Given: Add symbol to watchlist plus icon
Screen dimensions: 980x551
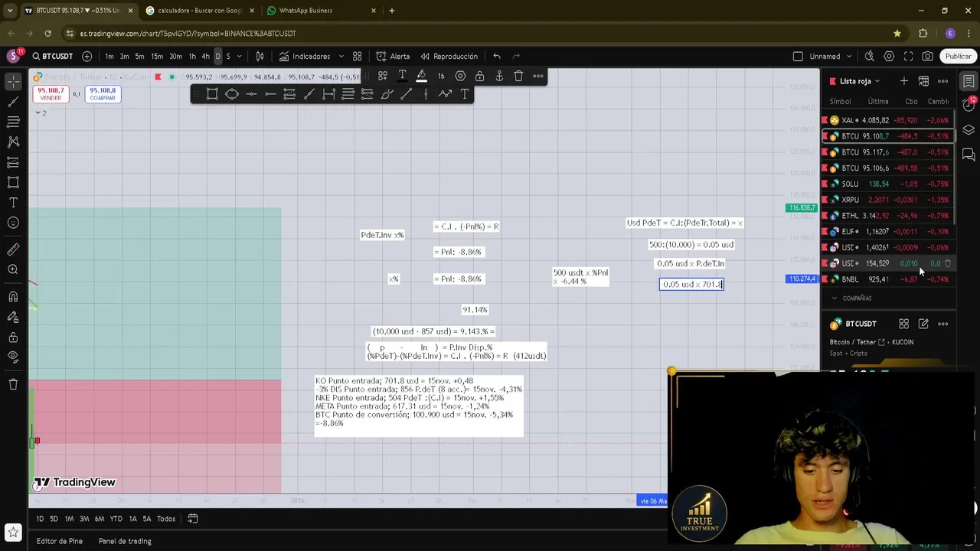Looking at the screenshot, I should (x=903, y=81).
